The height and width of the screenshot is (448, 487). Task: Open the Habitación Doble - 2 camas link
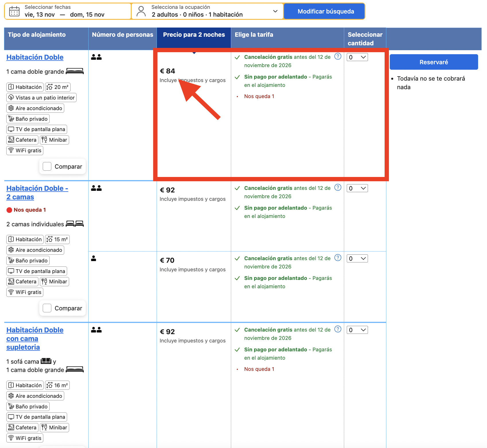37,193
